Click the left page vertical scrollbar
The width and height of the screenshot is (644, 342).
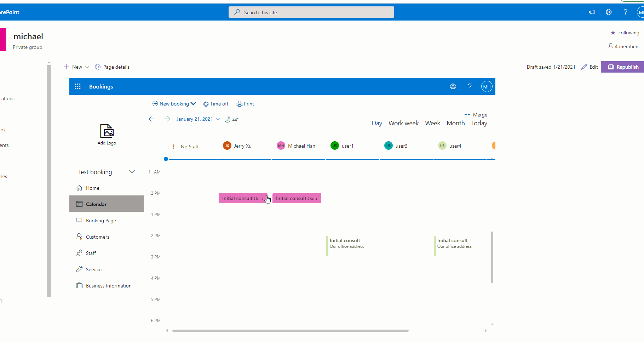point(49,181)
